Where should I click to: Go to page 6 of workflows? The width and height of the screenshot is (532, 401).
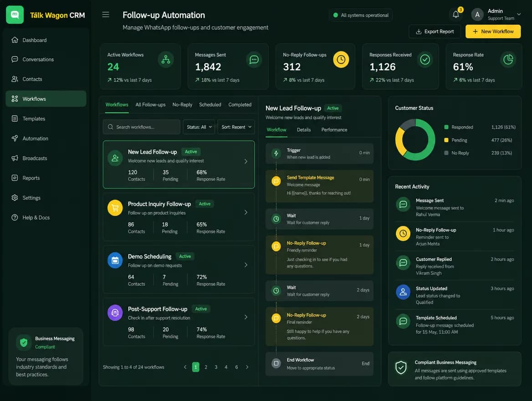coord(236,367)
